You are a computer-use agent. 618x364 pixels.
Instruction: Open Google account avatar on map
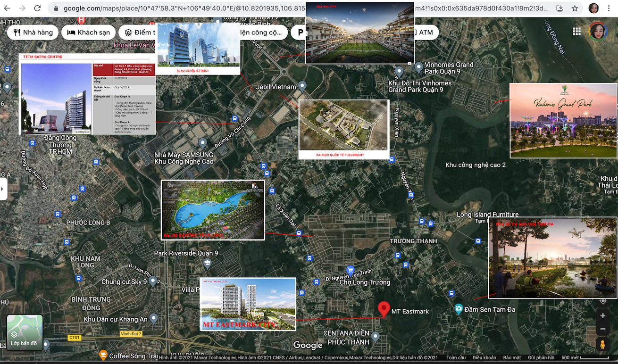598,32
